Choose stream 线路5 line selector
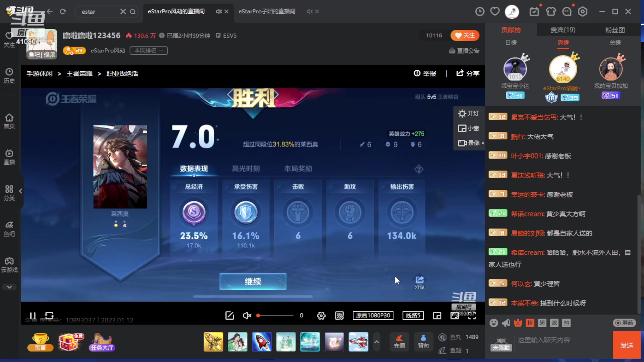This screenshot has height=362, width=644. pos(413,315)
